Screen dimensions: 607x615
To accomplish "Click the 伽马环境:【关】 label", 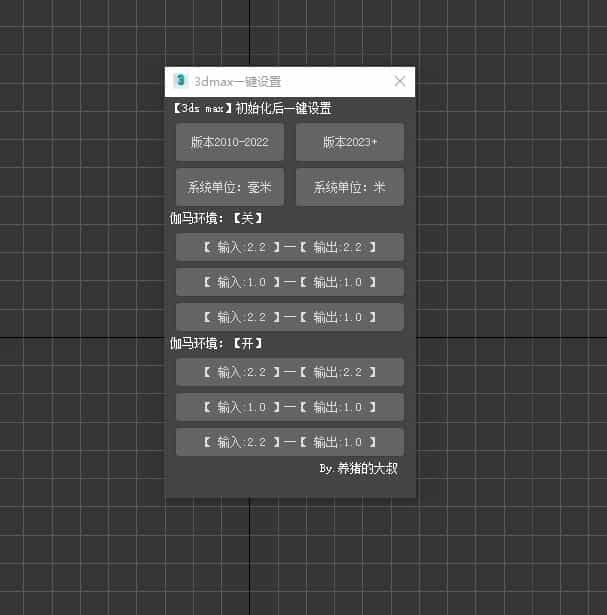I will point(216,218).
